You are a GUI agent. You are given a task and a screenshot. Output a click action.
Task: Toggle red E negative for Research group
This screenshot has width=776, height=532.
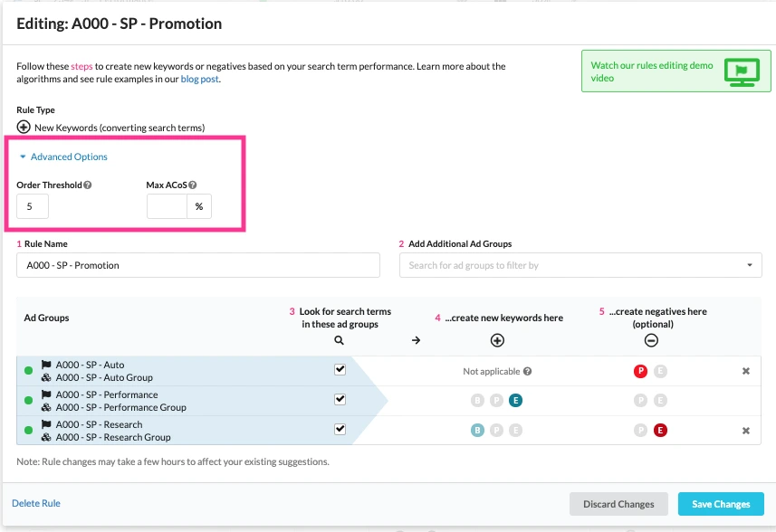pos(660,431)
